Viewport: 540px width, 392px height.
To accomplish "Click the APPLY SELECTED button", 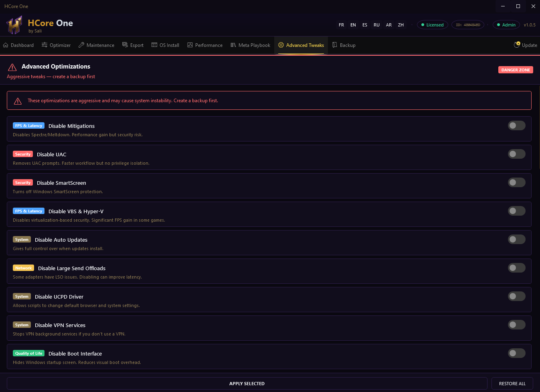I will point(247,384).
